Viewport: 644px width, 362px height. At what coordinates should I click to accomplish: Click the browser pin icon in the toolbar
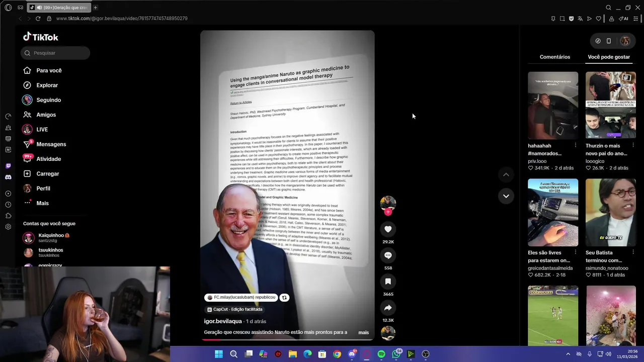tap(553, 19)
